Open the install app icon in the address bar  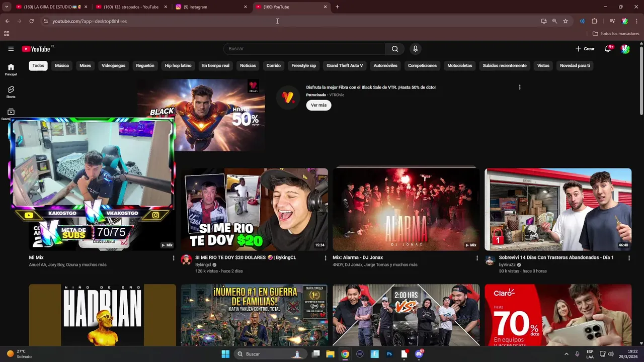(x=544, y=21)
